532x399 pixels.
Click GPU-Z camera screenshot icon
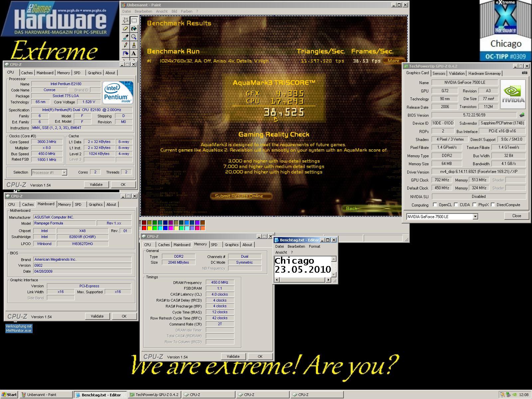(524, 73)
